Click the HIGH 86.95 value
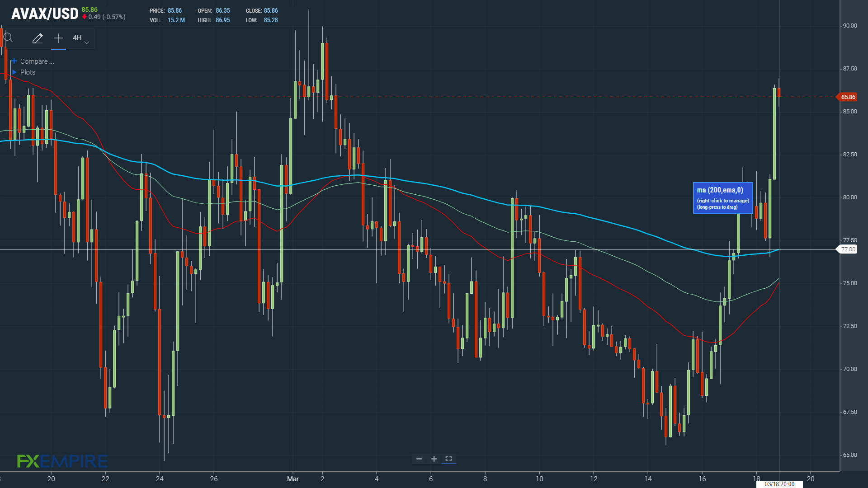 (x=223, y=20)
